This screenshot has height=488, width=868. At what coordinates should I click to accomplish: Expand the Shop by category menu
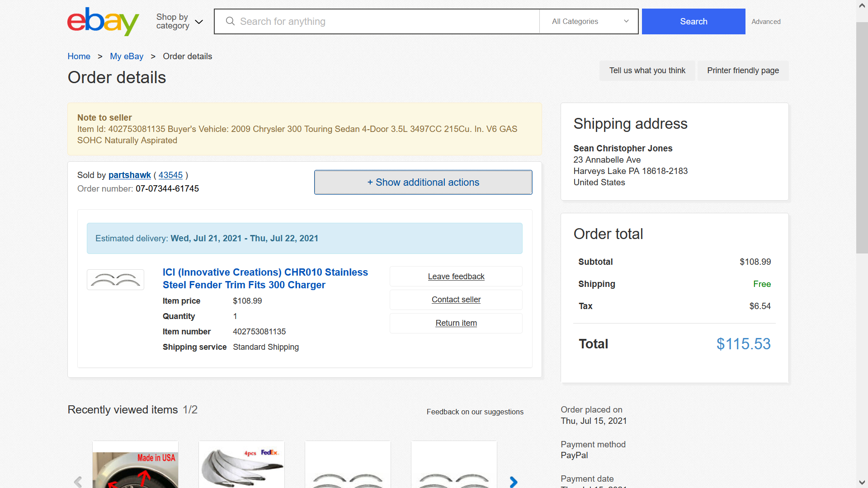179,21
